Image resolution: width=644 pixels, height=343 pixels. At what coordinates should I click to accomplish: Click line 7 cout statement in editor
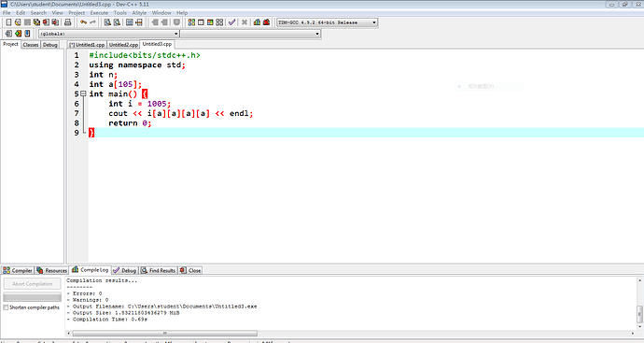pos(181,113)
